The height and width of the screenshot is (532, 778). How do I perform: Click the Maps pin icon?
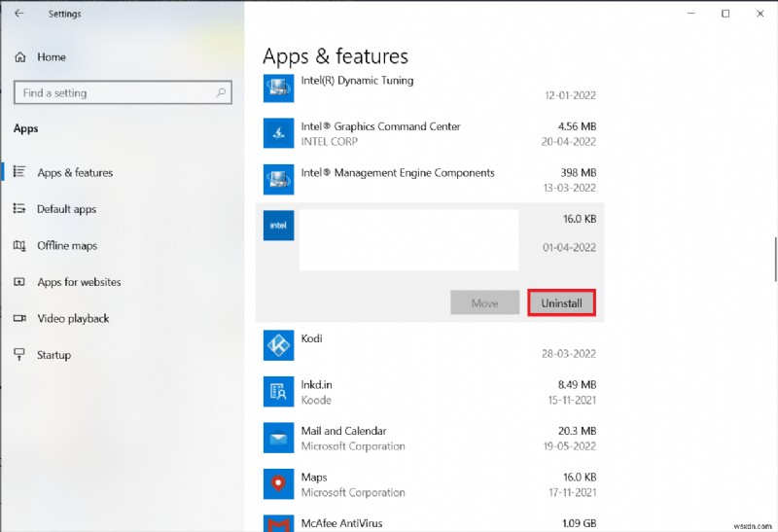point(278,484)
